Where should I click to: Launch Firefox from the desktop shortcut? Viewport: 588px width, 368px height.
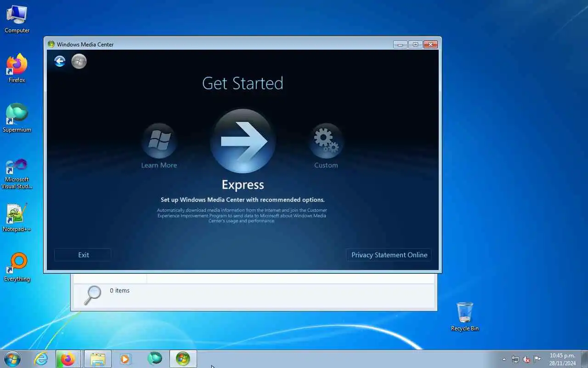pyautogui.click(x=17, y=68)
